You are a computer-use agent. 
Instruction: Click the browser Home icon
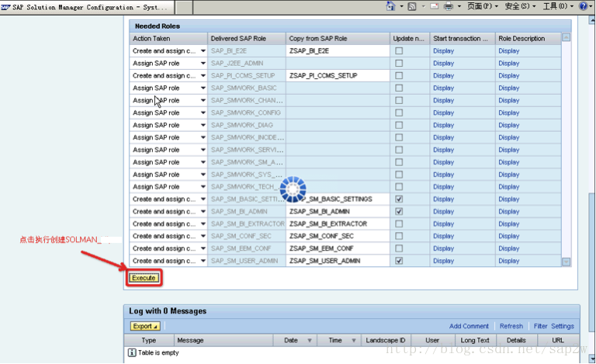391,6
